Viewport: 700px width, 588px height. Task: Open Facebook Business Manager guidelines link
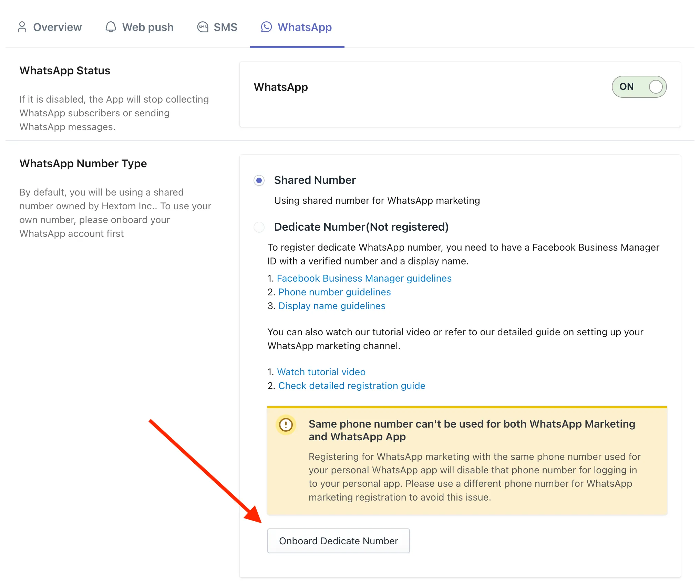point(364,278)
